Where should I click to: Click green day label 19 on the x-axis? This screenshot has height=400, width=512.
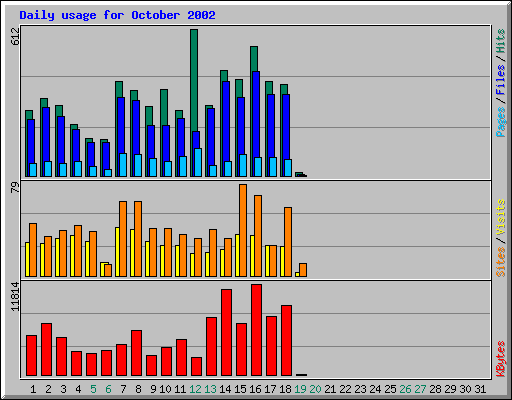[x=300, y=389]
